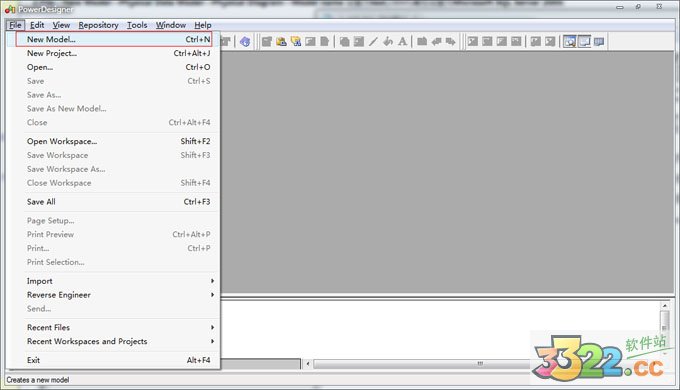Click the highlighted browser view toolbar icon
Screen dimensions: 680x390
(569, 42)
